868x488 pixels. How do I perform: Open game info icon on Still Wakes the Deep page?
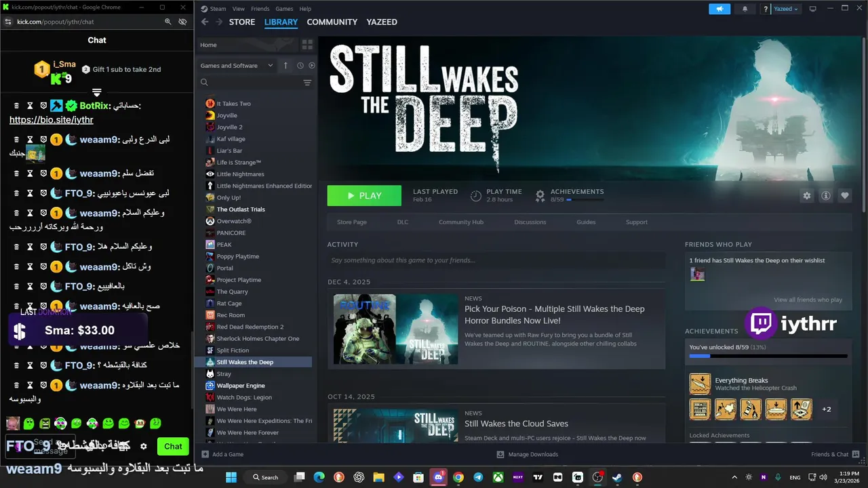(x=826, y=196)
